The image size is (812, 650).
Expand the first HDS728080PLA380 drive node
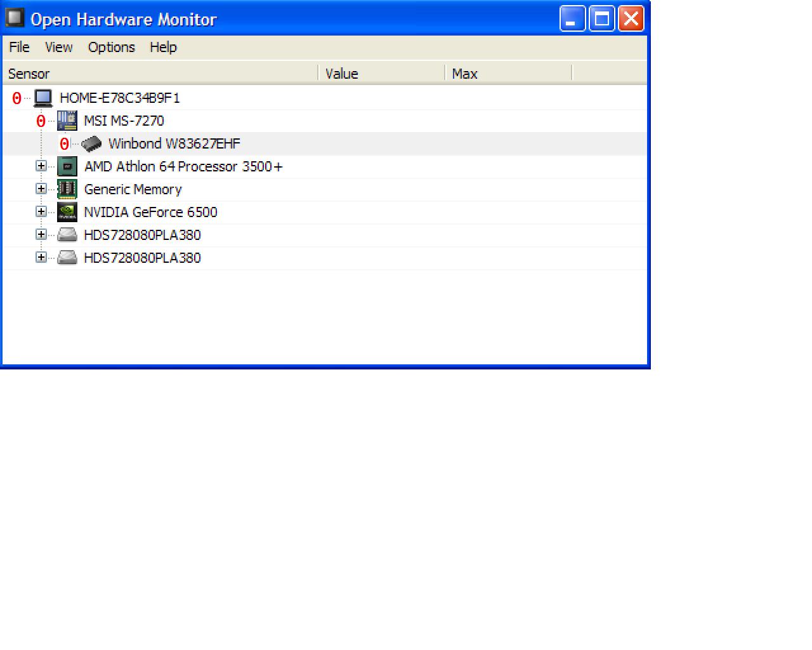tap(41, 235)
